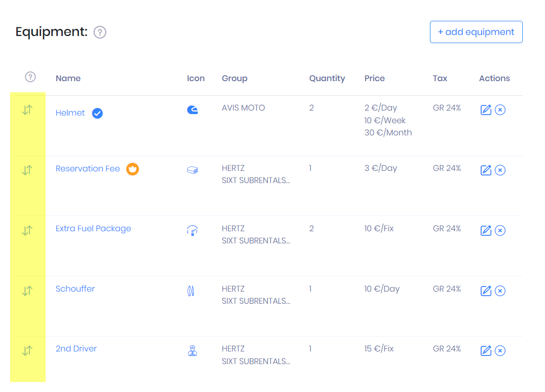Click the blue verified badge beside Helmet

click(97, 113)
